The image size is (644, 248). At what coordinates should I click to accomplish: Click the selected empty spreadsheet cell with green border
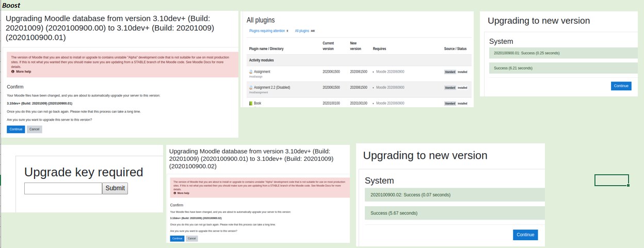coord(611,180)
